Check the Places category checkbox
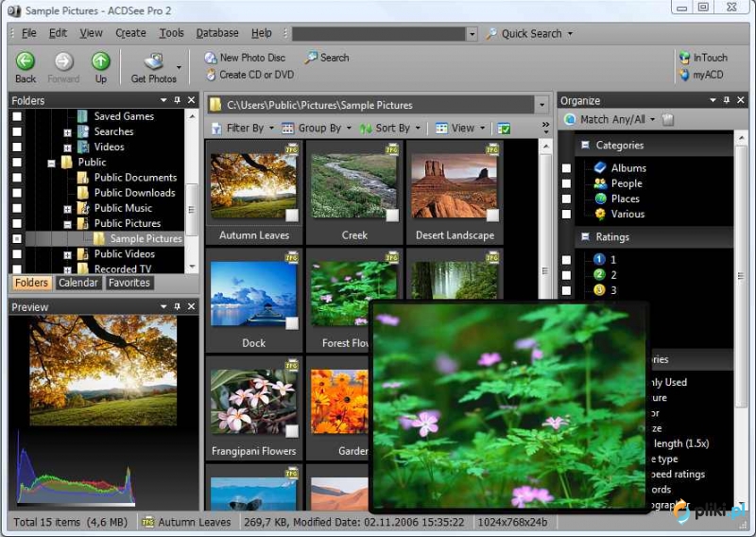Image resolution: width=756 pixels, height=537 pixels. (566, 199)
